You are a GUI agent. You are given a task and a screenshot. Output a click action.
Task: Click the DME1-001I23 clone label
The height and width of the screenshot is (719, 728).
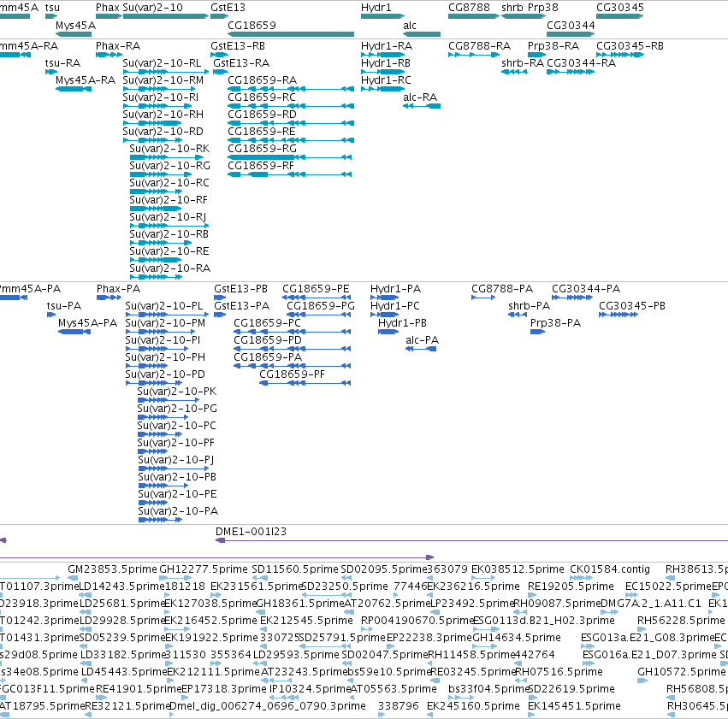click(252, 532)
